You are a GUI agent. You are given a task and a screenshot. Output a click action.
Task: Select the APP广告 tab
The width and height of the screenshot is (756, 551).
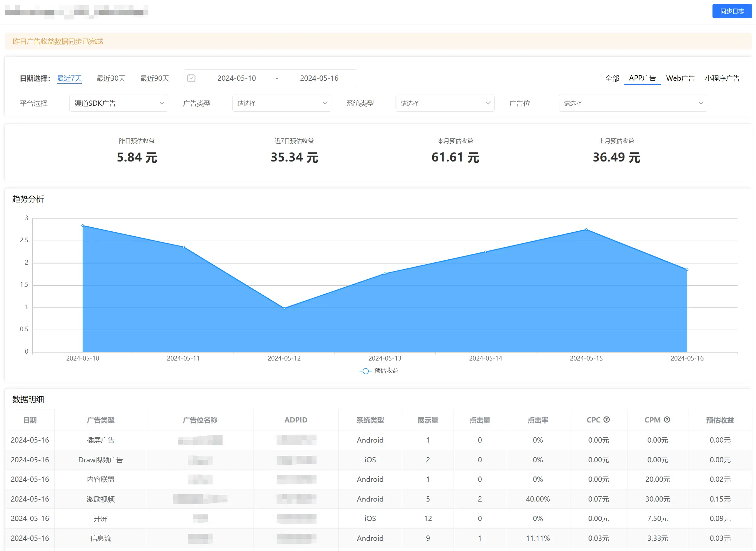tap(642, 78)
